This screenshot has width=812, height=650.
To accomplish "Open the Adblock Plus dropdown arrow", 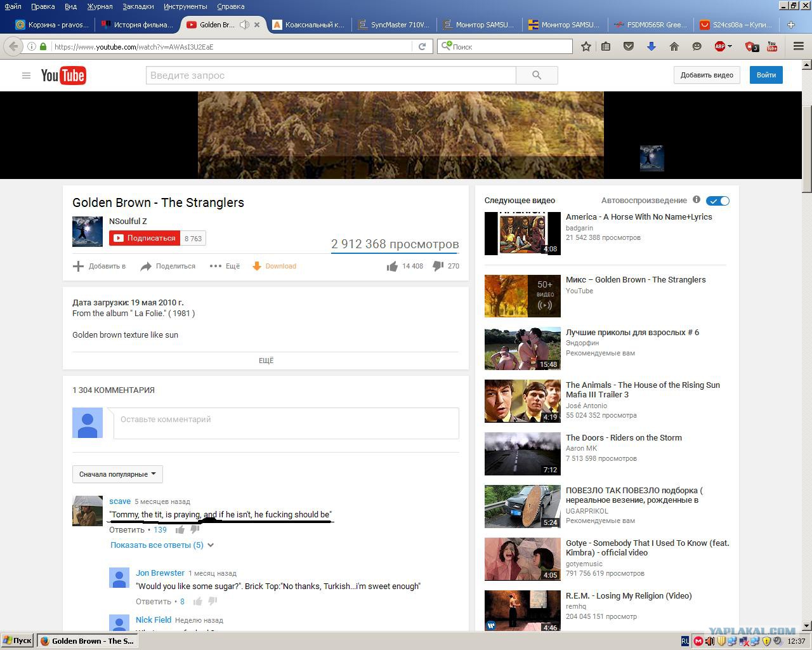I will tap(730, 46).
